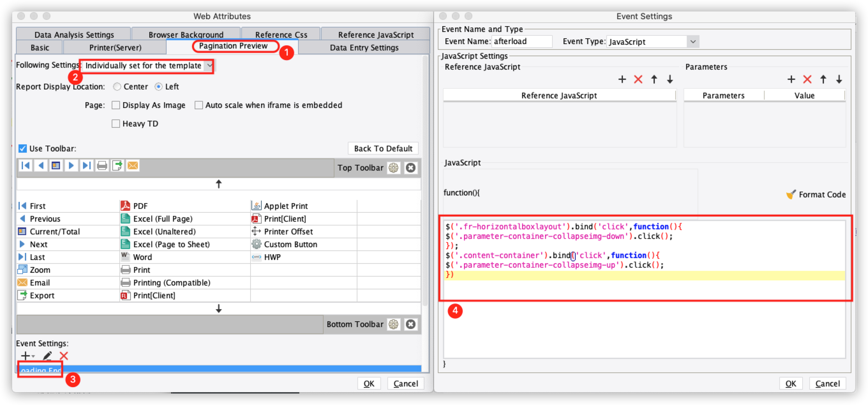This screenshot has width=868, height=405.
Task: Open the Top Toolbar settings gear
Action: click(393, 168)
